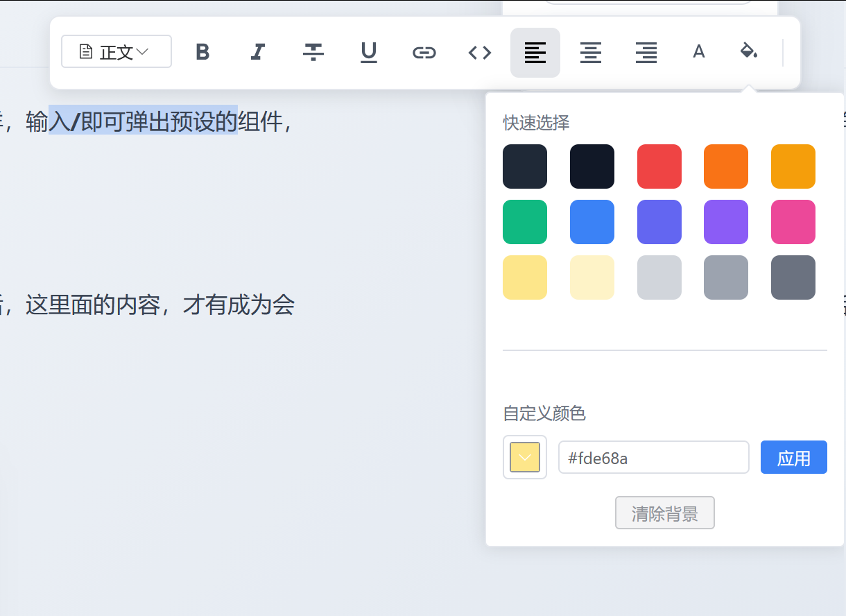
Task: Expand the custom color swatch picker
Action: 524,456
